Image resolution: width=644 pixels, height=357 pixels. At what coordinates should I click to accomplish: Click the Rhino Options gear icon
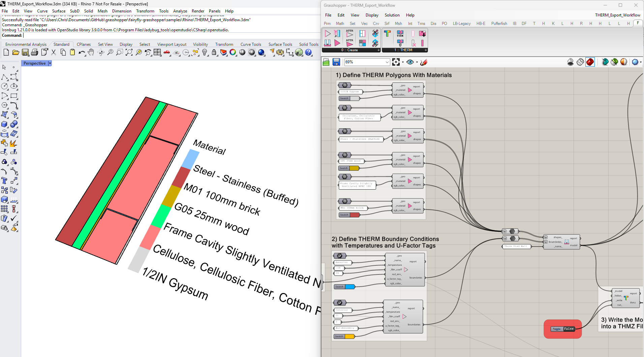pos(280,53)
